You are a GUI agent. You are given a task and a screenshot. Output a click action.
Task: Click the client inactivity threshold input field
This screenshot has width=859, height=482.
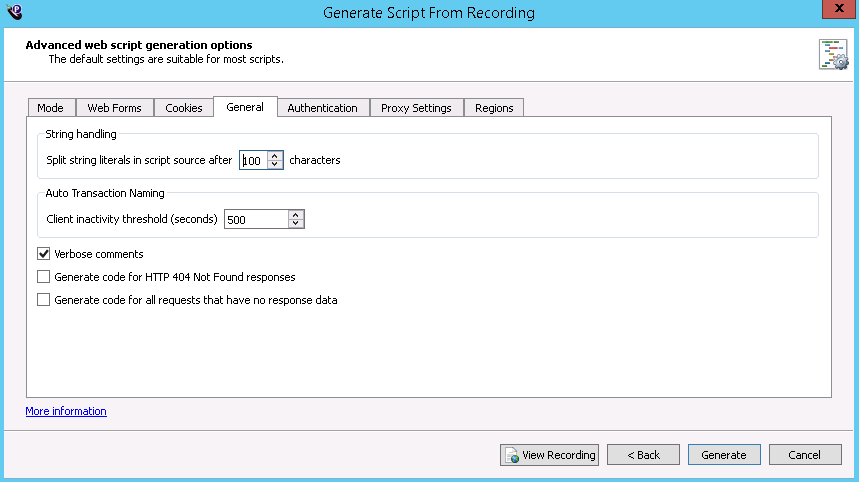[255, 219]
